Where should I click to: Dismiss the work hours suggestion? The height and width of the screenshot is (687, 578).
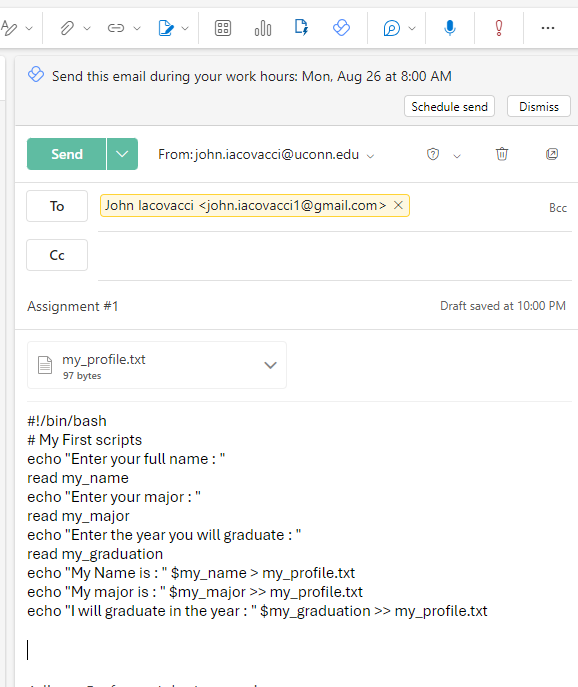coord(539,106)
